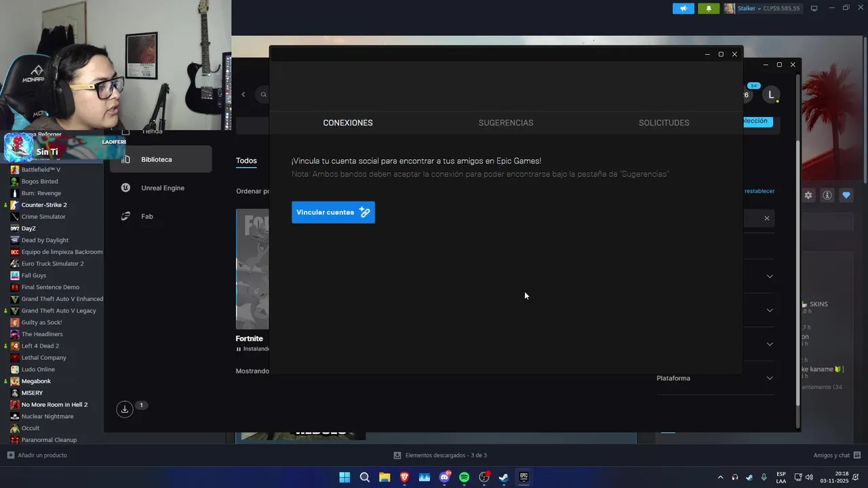Select Final Sentence Demo in the list
The width and height of the screenshot is (868, 488).
point(50,287)
